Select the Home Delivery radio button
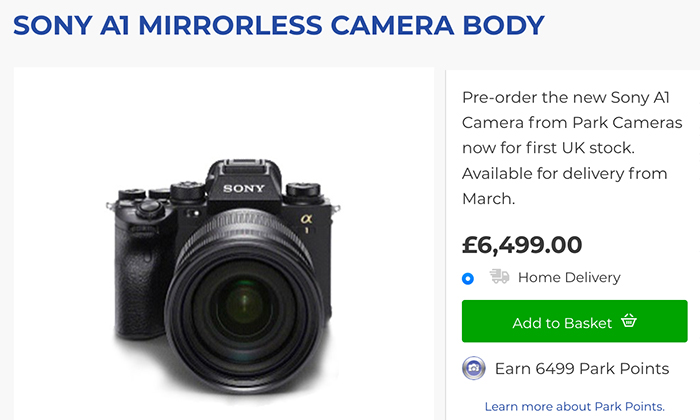The width and height of the screenshot is (700, 420). [467, 279]
